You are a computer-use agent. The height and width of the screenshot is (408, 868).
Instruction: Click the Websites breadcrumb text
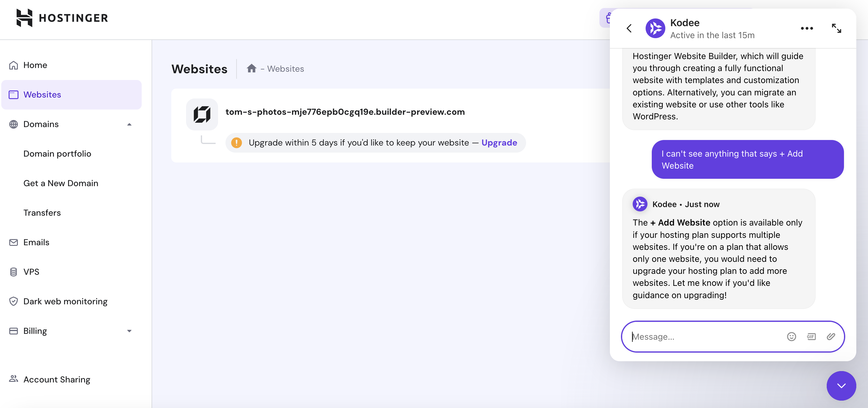point(286,69)
